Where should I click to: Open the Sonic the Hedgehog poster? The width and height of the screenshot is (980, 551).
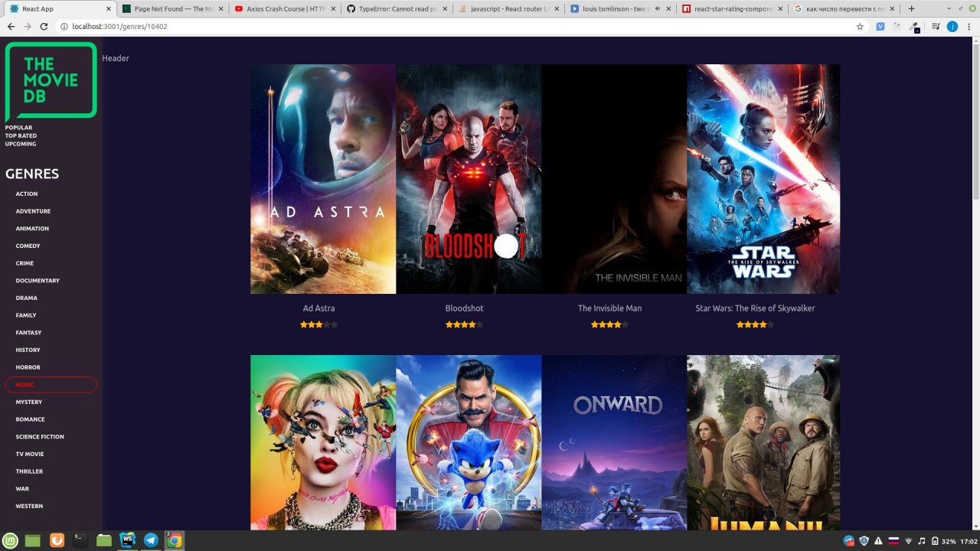469,442
